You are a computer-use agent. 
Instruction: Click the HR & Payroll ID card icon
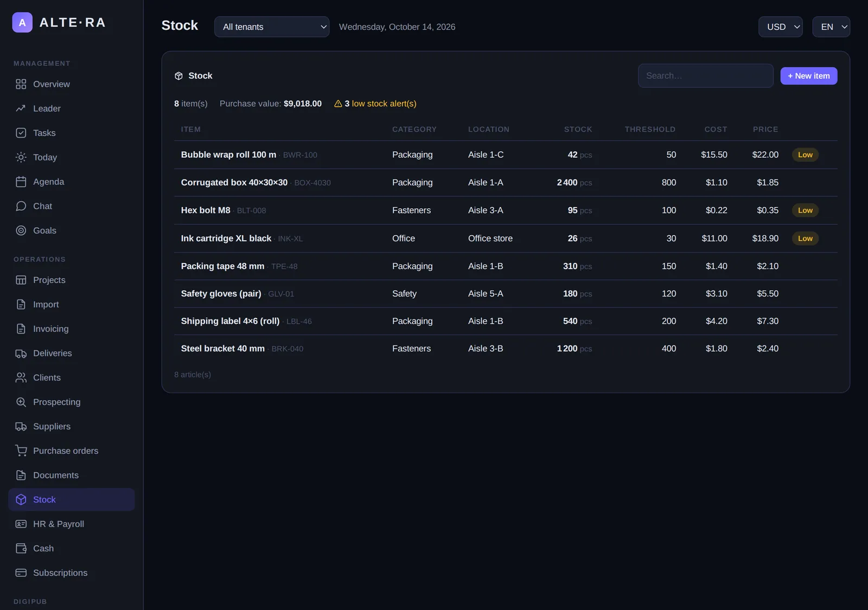[21, 524]
